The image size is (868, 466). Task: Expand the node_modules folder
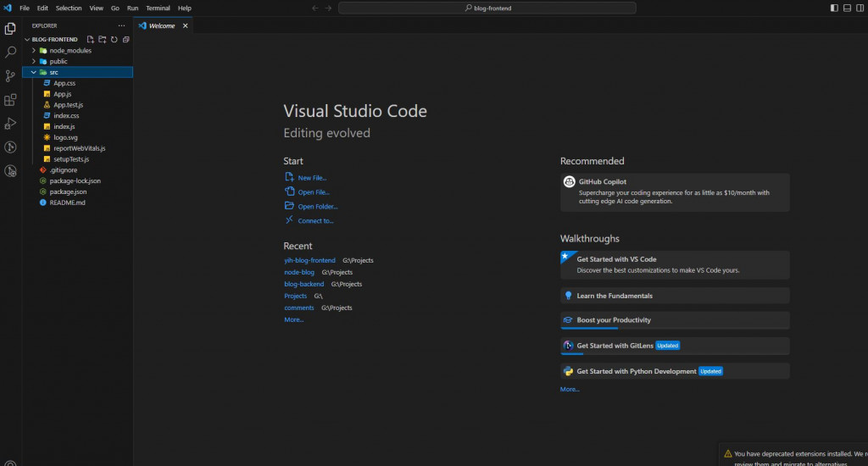pos(34,50)
